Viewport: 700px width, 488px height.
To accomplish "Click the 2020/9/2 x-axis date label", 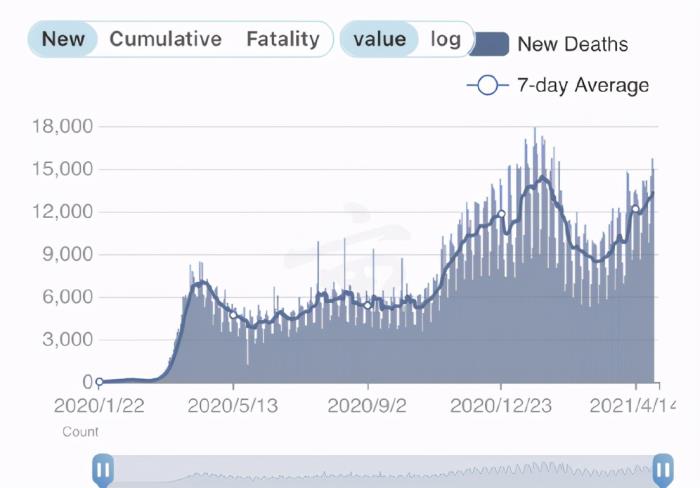I will pos(367,407).
